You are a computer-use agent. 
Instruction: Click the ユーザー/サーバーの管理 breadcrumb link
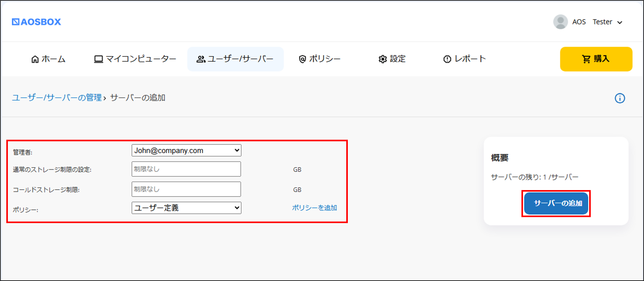pos(57,98)
